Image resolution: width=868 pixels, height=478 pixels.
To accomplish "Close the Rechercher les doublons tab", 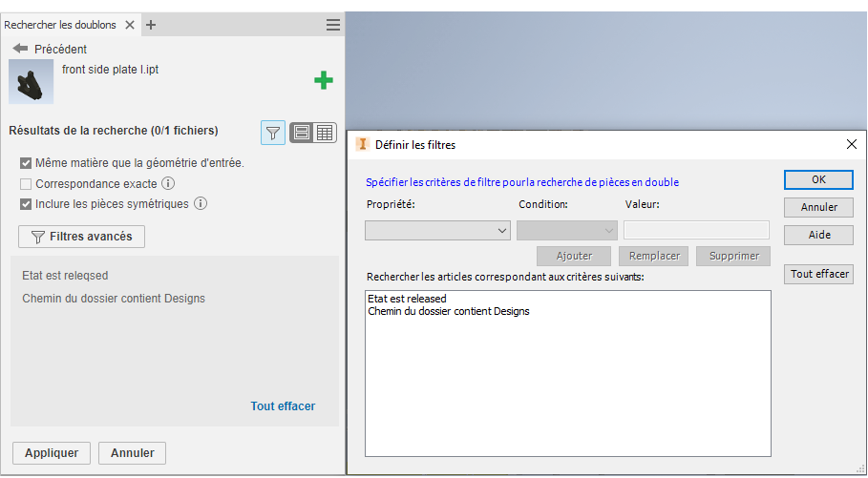I will [x=130, y=25].
